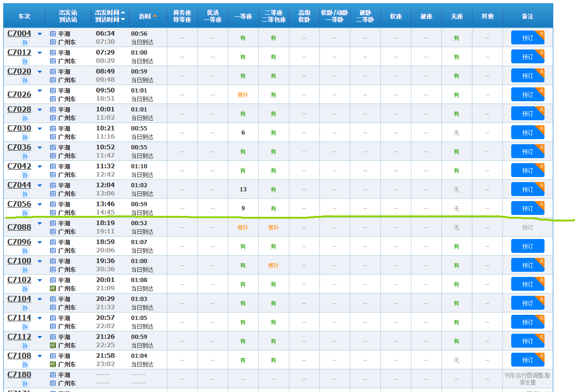Image resolution: width=575 pixels, height=392 pixels.
Task: Click 候补 first-class cell for C7026
Action: [x=243, y=95]
